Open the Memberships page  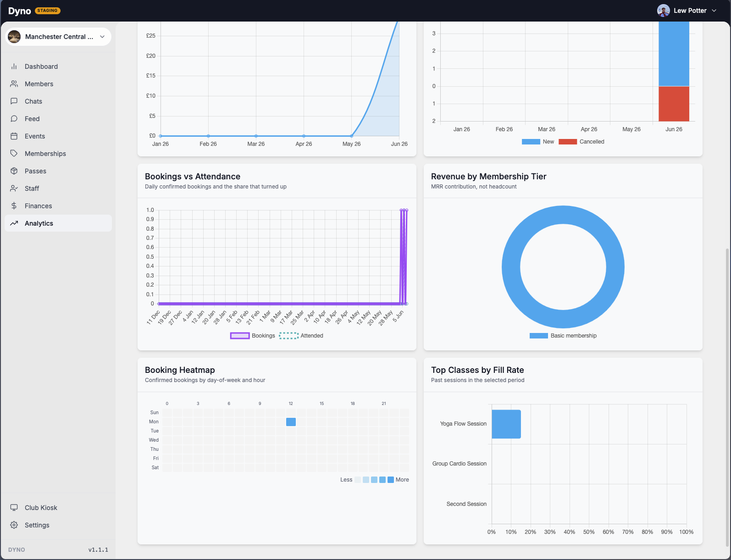tap(58, 154)
